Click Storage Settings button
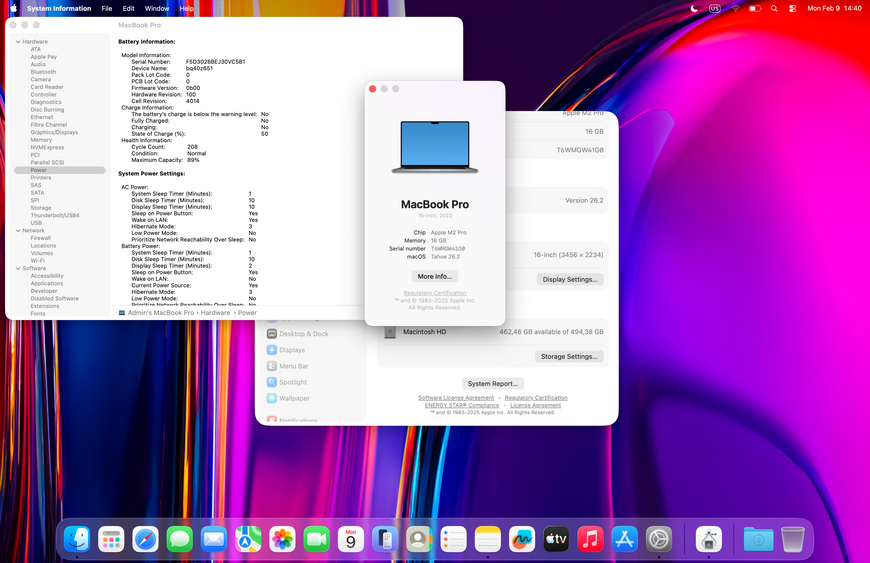The width and height of the screenshot is (870, 563). click(569, 357)
